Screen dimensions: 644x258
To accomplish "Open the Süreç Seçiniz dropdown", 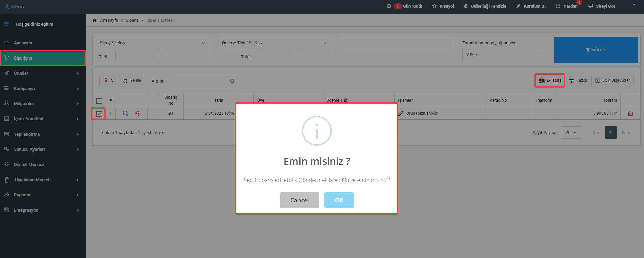I will [x=152, y=43].
